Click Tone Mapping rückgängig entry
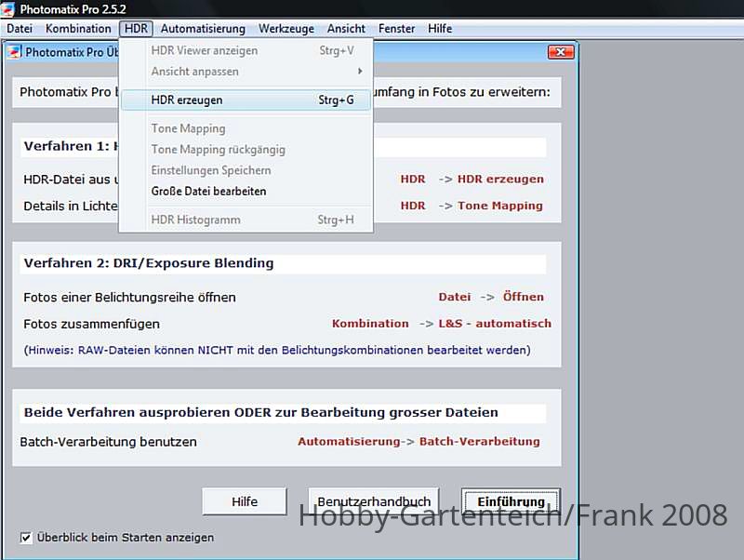 pos(246,150)
